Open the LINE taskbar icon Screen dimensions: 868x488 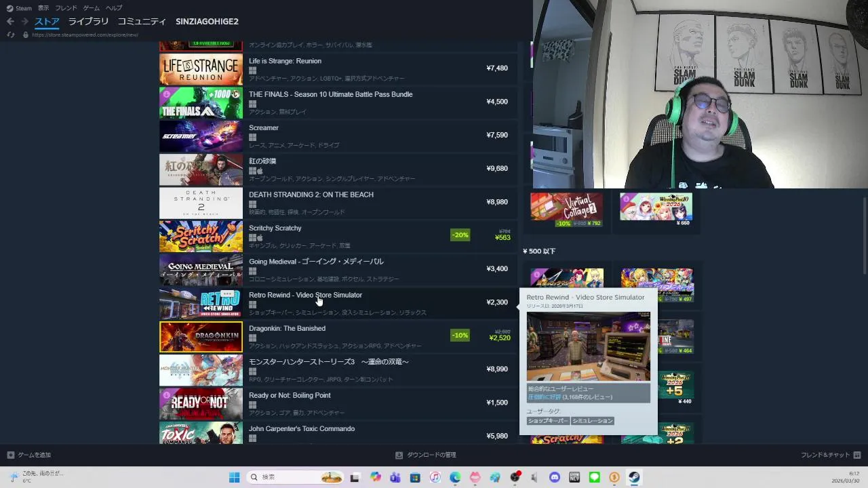[595, 477]
